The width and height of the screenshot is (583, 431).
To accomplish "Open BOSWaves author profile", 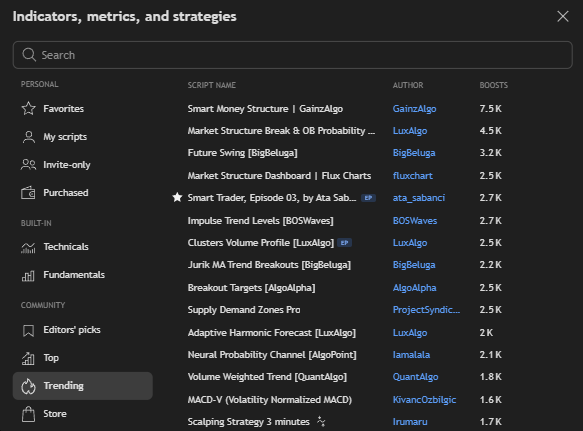I will coord(415,221).
